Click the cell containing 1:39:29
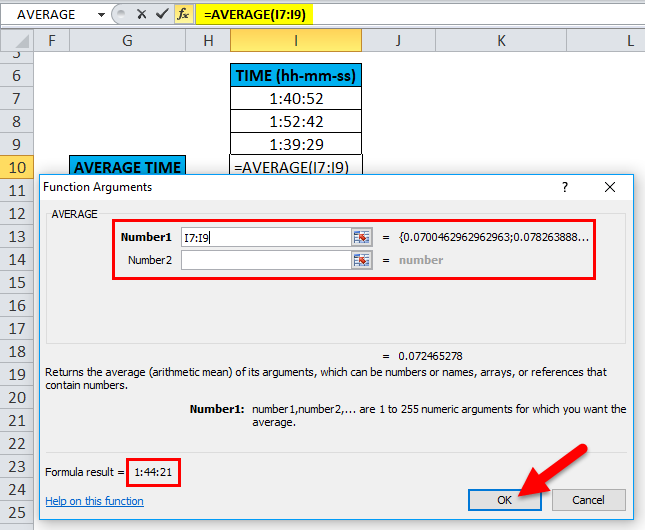The width and height of the screenshot is (645, 530). (x=296, y=144)
